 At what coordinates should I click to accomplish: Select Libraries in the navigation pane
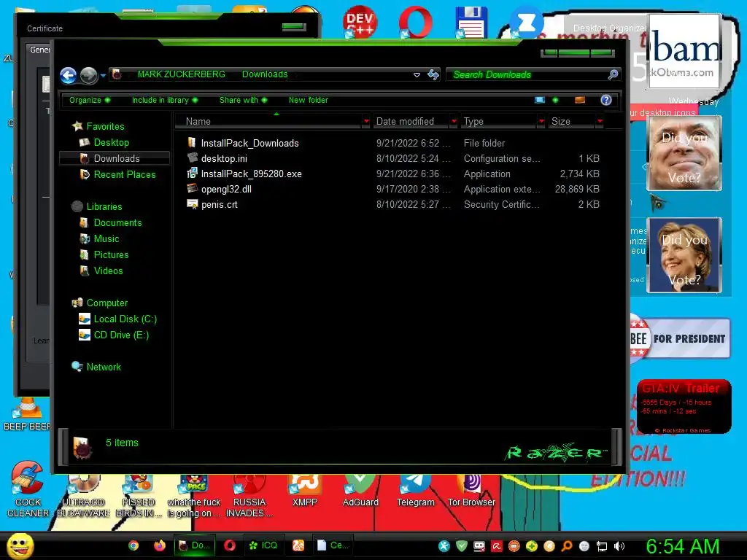[104, 206]
